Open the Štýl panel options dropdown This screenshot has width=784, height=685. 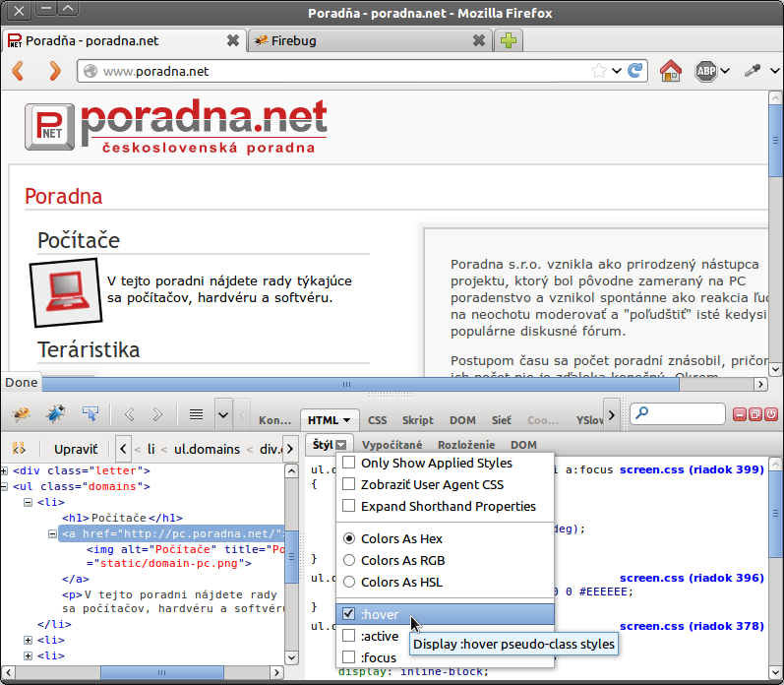click(x=341, y=446)
